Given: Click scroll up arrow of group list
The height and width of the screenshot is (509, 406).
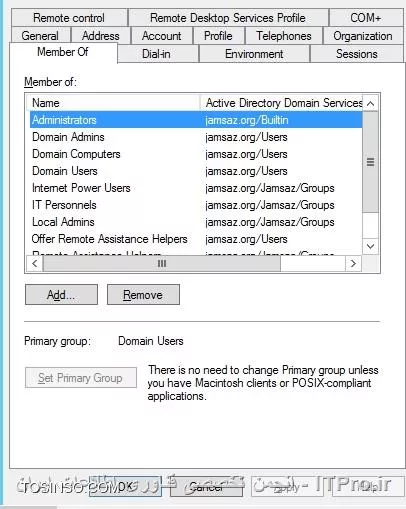Looking at the screenshot, I should click(370, 103).
